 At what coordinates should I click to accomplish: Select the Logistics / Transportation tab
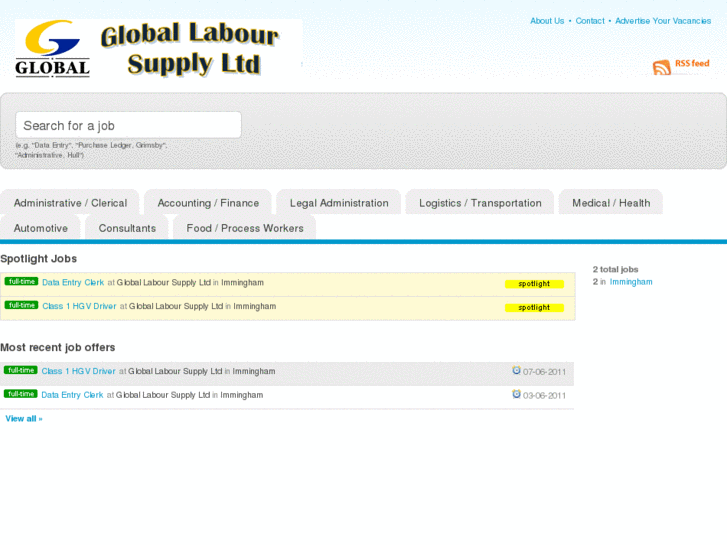[480, 203]
